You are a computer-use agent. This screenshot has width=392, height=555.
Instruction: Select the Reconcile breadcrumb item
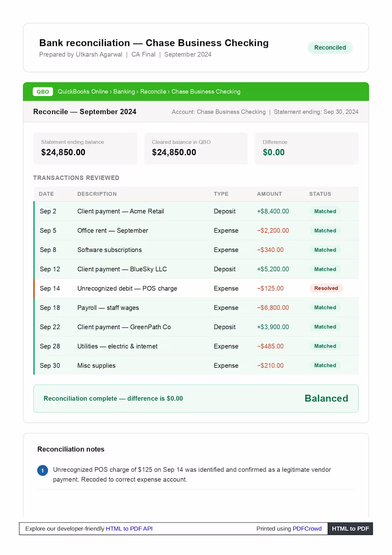[153, 92]
